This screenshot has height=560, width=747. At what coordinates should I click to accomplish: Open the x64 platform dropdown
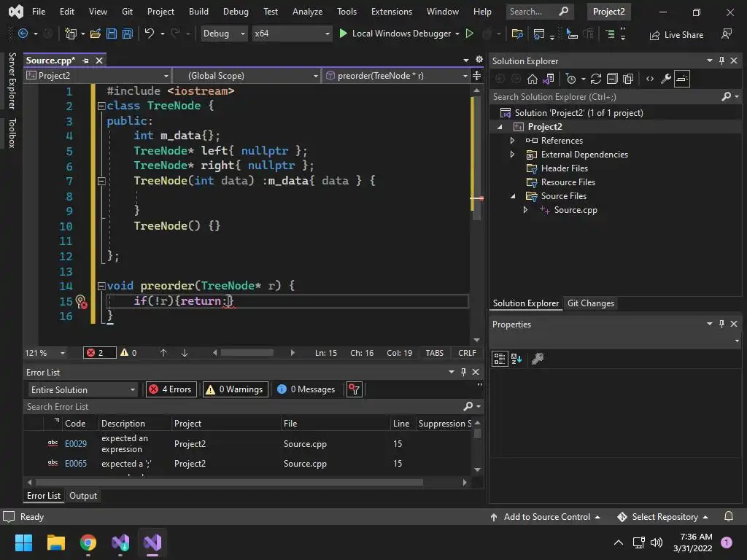(292, 34)
